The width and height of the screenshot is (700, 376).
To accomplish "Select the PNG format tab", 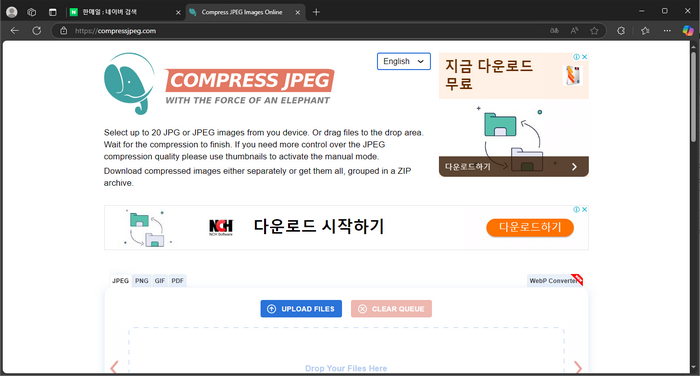I will click(142, 281).
